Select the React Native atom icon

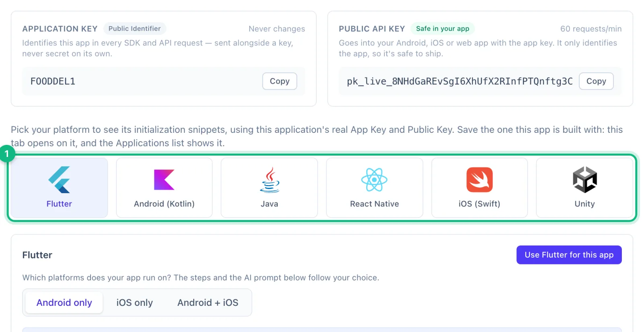pos(374,180)
